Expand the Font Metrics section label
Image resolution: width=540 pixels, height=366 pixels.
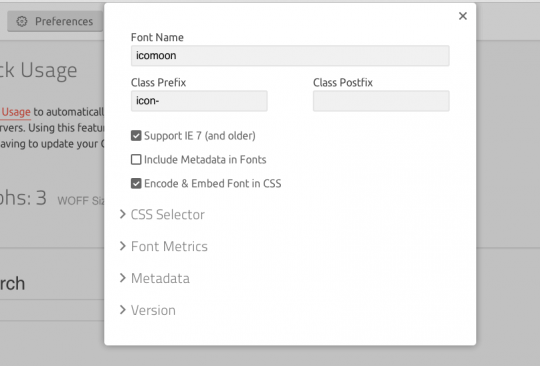pyautogui.click(x=169, y=246)
